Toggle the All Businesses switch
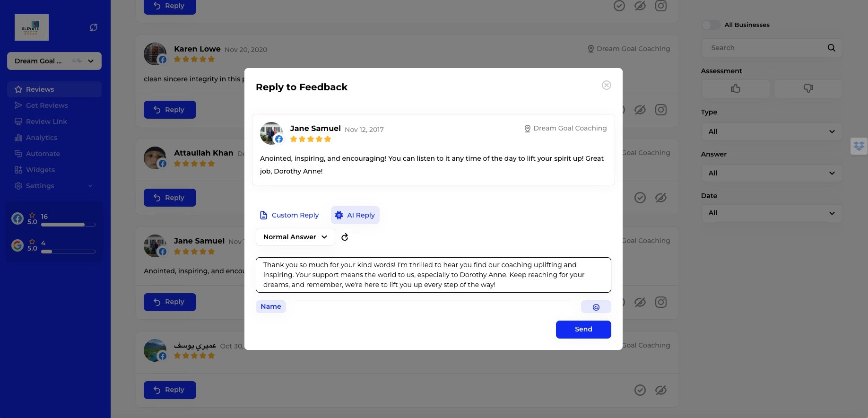The image size is (868, 418). [x=711, y=25]
